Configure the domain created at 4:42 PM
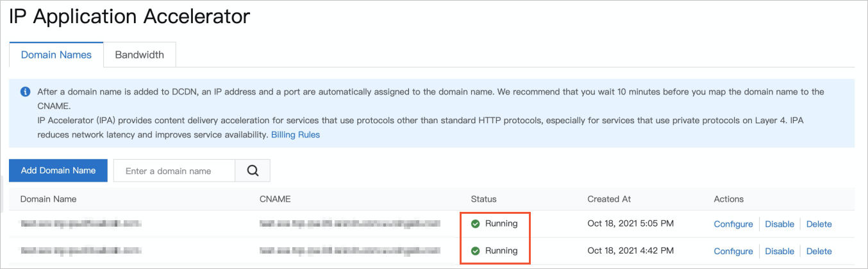Screen dimensions: 868x269 point(733,251)
